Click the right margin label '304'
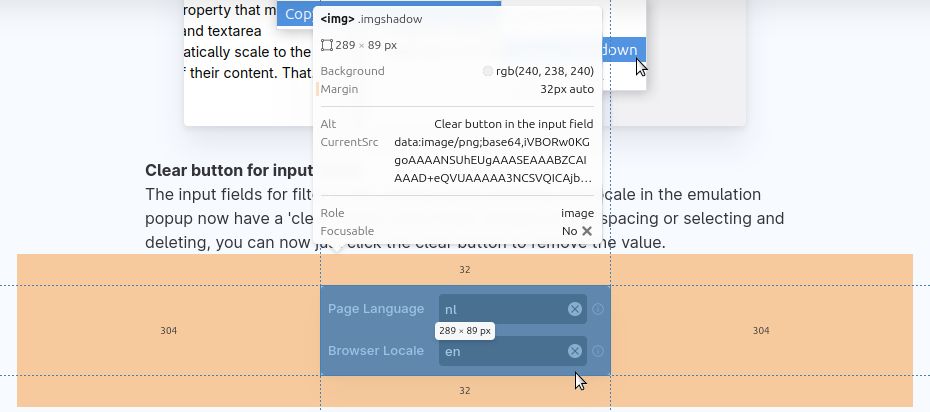Image resolution: width=930 pixels, height=412 pixels. pyautogui.click(x=761, y=331)
